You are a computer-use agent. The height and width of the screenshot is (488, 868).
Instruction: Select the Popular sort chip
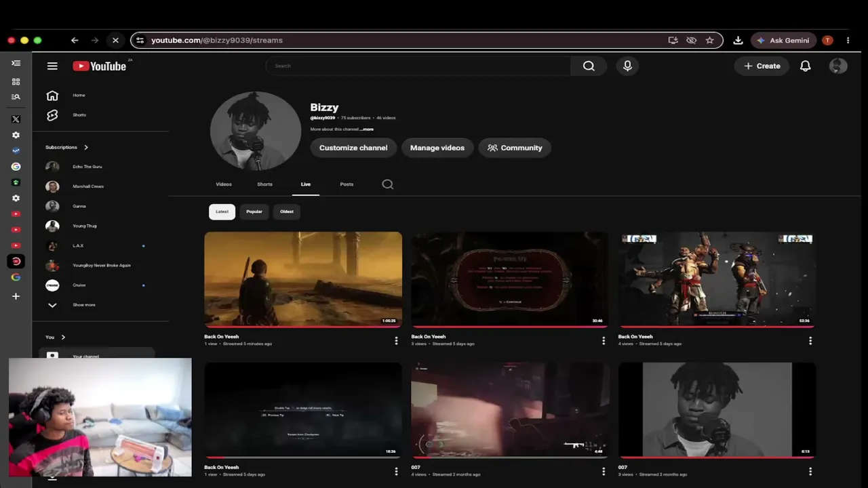click(x=254, y=211)
